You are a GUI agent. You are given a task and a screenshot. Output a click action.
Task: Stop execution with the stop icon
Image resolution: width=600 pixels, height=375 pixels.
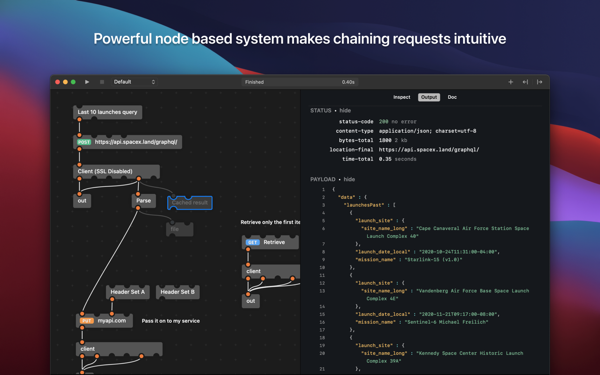pyautogui.click(x=102, y=82)
